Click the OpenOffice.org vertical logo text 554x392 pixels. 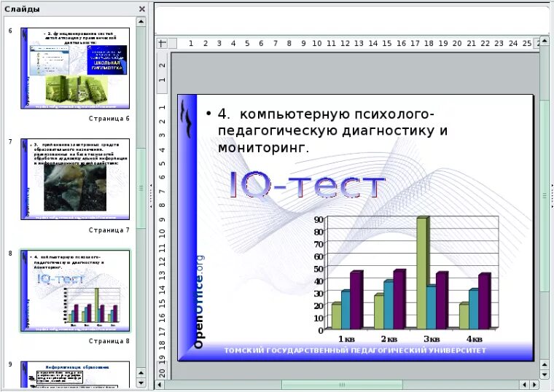[x=199, y=302]
